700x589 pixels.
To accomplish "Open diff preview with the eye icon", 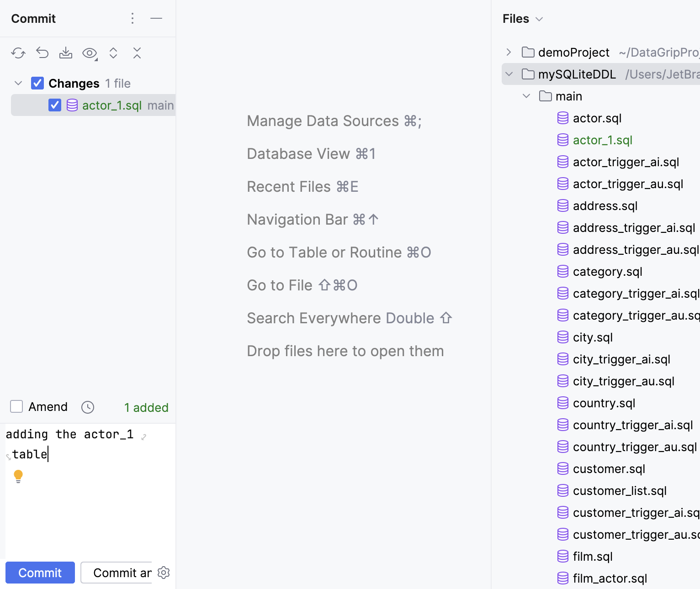I will [x=90, y=53].
